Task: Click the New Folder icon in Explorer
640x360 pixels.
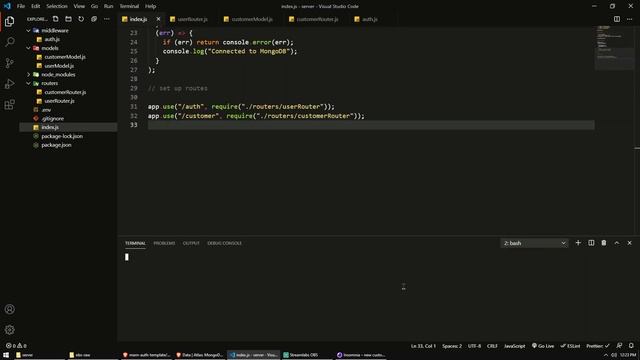Action: [x=68, y=19]
